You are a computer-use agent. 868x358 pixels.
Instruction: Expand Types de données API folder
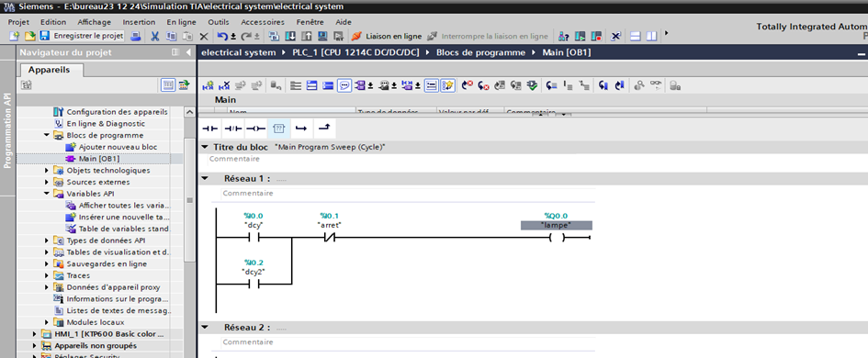pyautogui.click(x=47, y=241)
